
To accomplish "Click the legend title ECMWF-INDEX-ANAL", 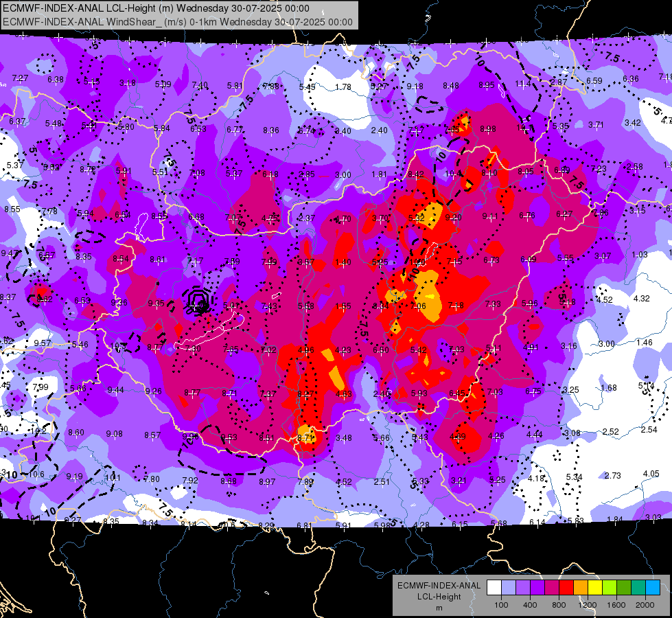I will (x=439, y=586).
